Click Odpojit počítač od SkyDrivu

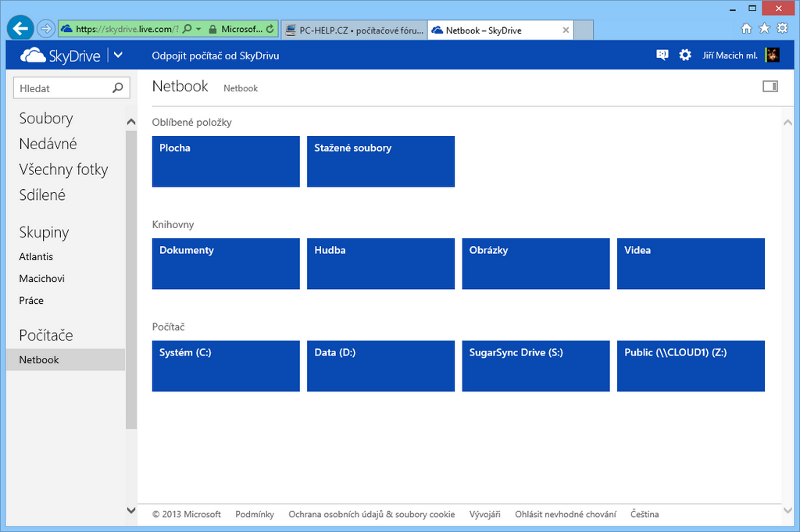(215, 56)
